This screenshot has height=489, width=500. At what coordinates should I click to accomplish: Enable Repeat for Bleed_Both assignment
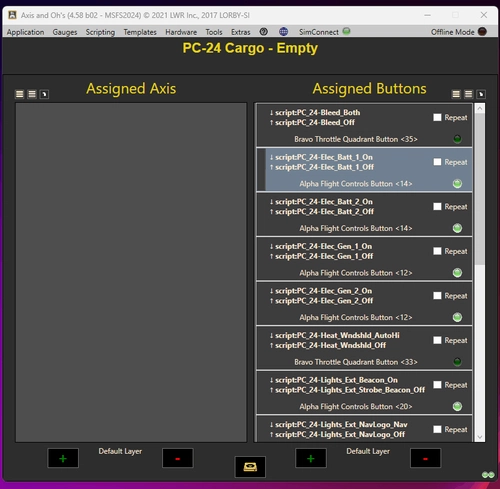[437, 117]
